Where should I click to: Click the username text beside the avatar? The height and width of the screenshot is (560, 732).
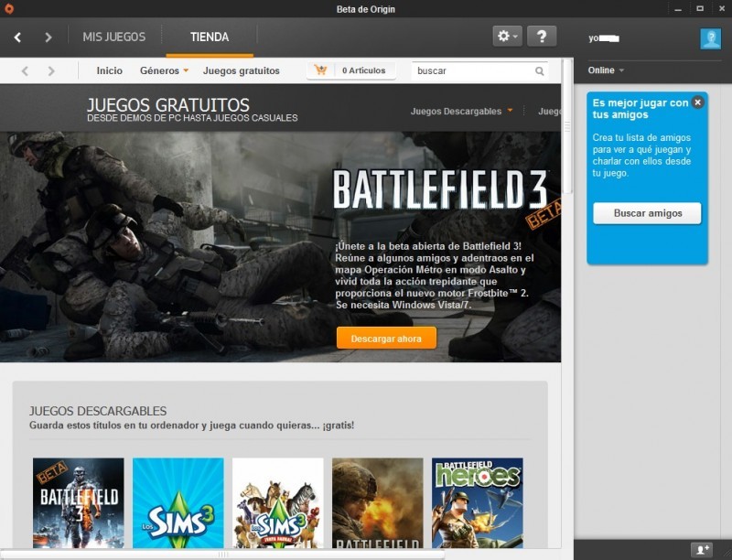coord(604,38)
